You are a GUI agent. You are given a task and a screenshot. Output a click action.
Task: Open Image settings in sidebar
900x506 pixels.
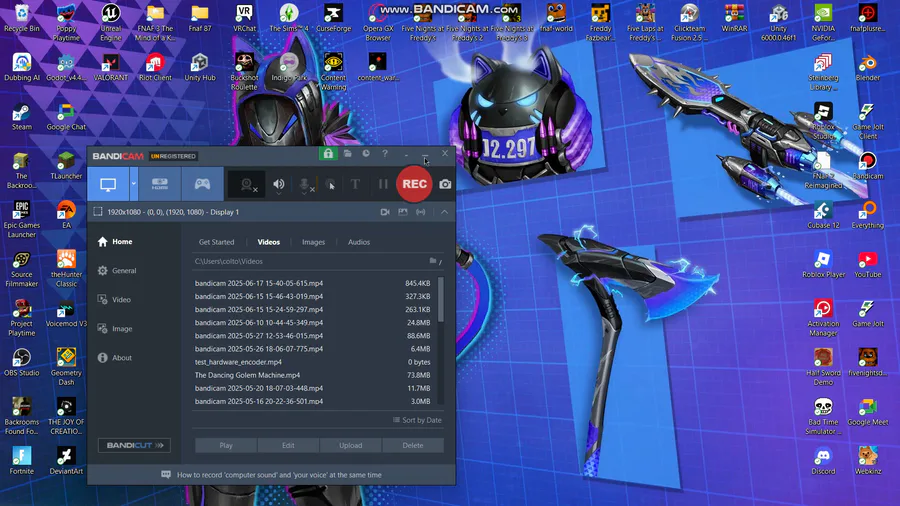click(x=115, y=329)
